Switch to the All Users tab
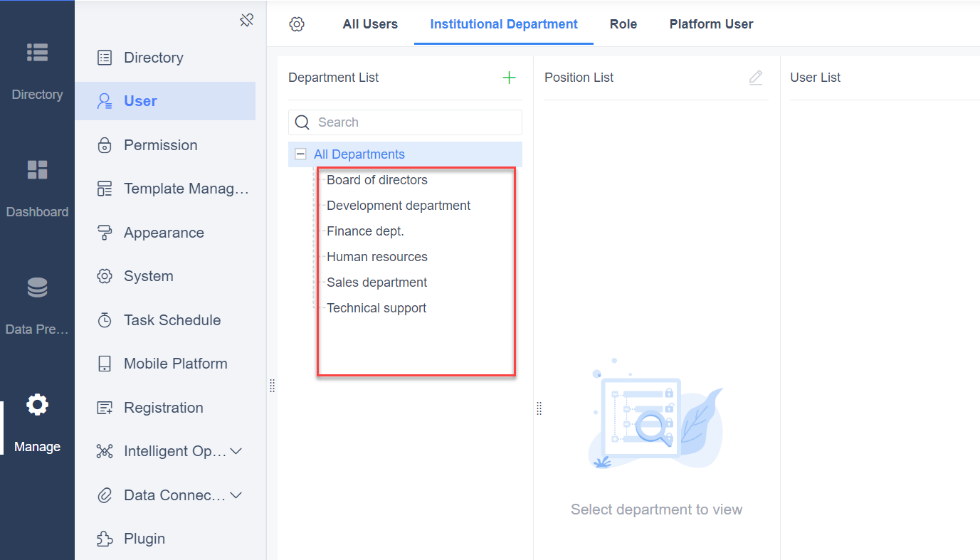Screen dimensions: 980x560 click(x=369, y=23)
